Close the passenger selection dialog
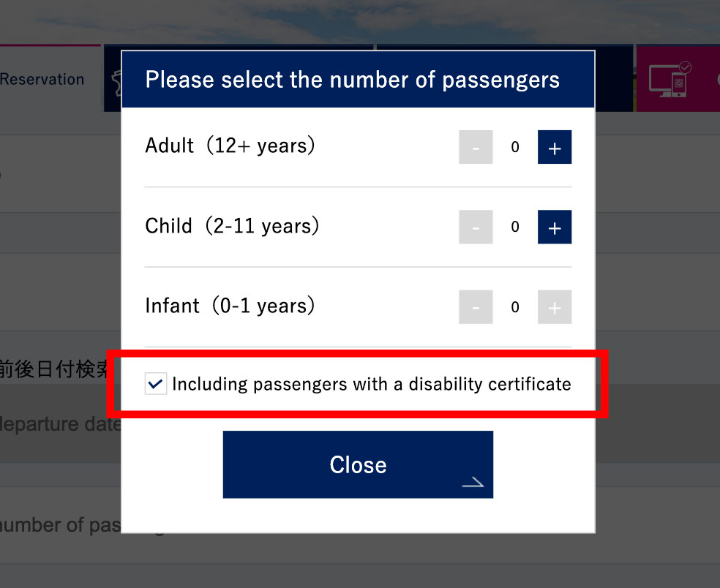Screen dimensions: 720x588 (x=358, y=464)
